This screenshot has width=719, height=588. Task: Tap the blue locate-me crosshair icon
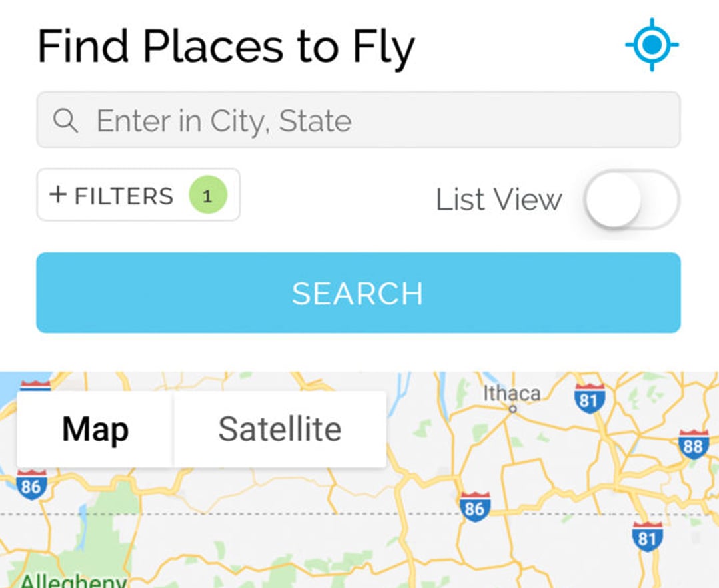pos(652,45)
